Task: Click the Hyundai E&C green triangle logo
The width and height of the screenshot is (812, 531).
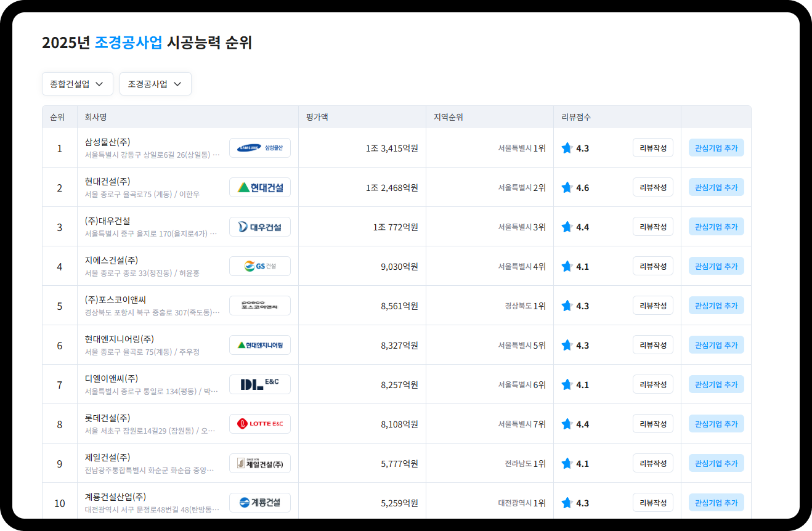Action: 259,187
